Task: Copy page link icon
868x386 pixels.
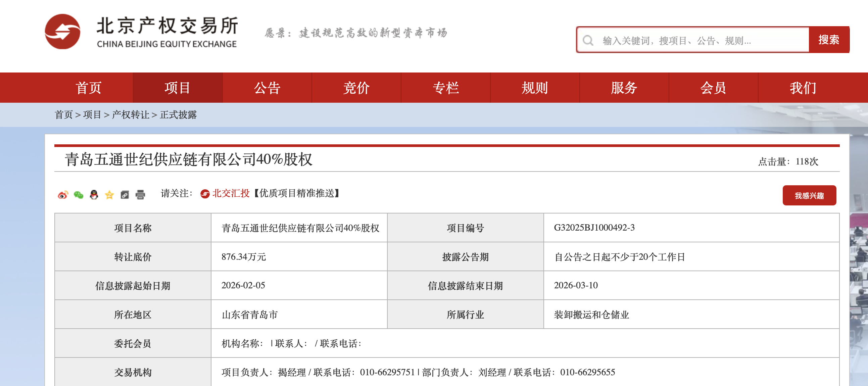Action: [x=125, y=195]
